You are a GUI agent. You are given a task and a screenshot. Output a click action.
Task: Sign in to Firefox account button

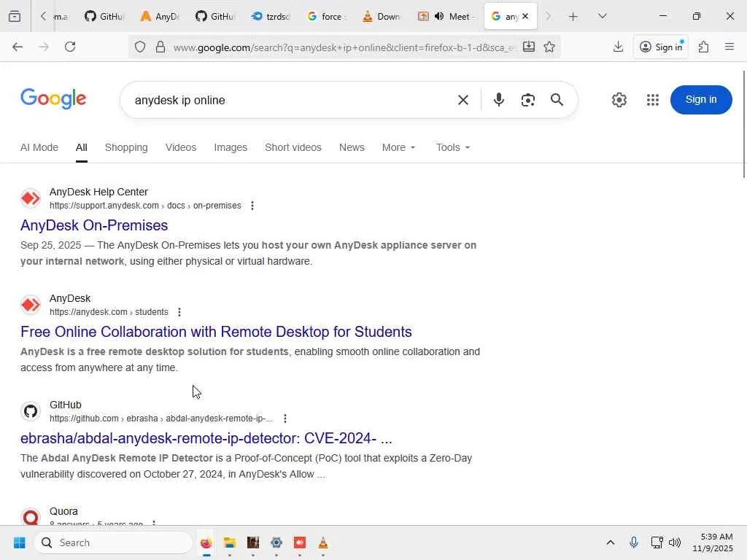[x=661, y=47]
